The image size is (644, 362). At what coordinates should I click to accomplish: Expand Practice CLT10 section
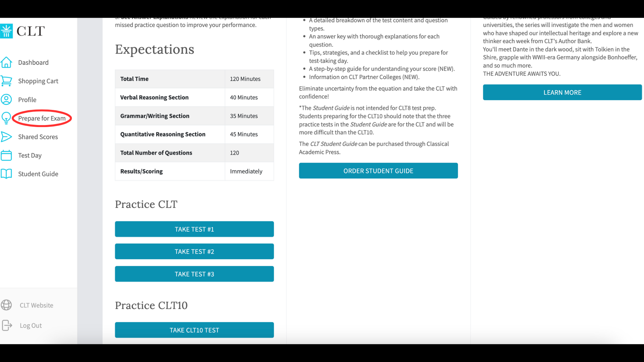coord(151,305)
